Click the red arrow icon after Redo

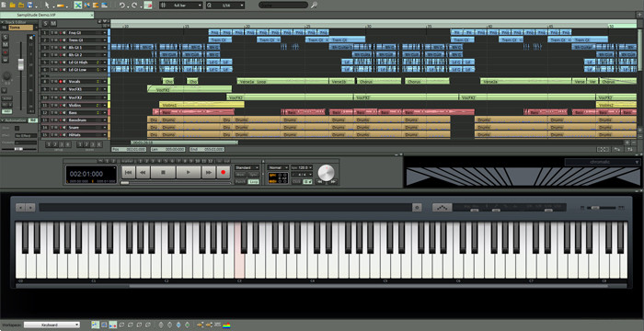point(148,6)
